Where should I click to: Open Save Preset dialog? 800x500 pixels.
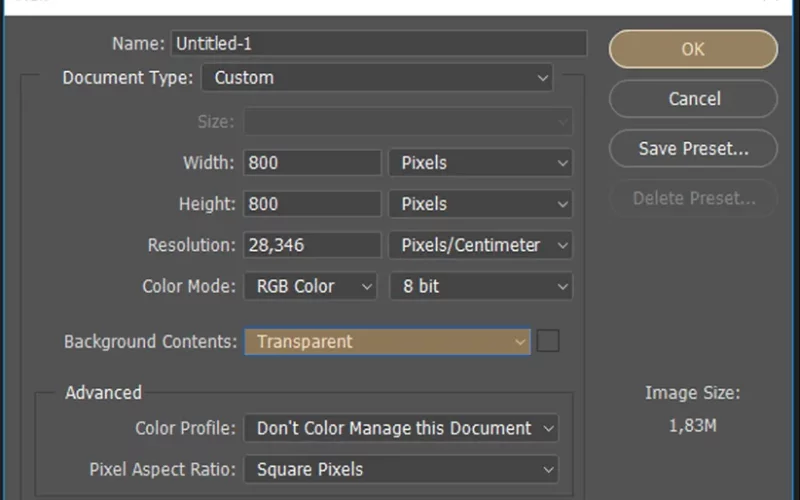[x=693, y=148]
